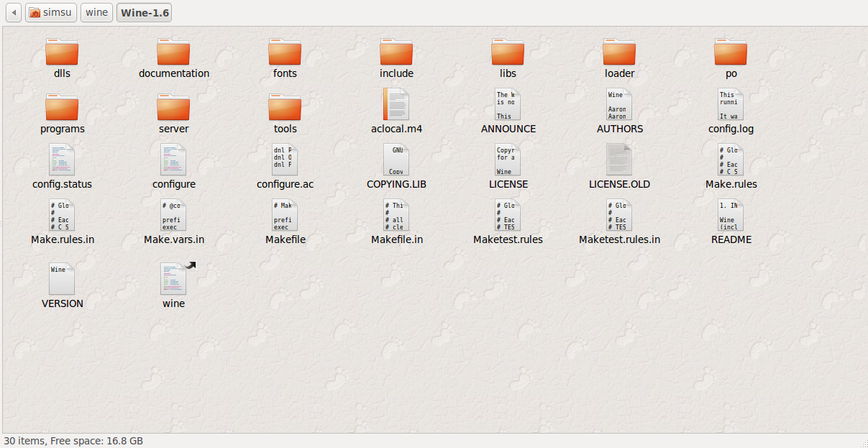Go to the simsu home path button

(x=51, y=13)
